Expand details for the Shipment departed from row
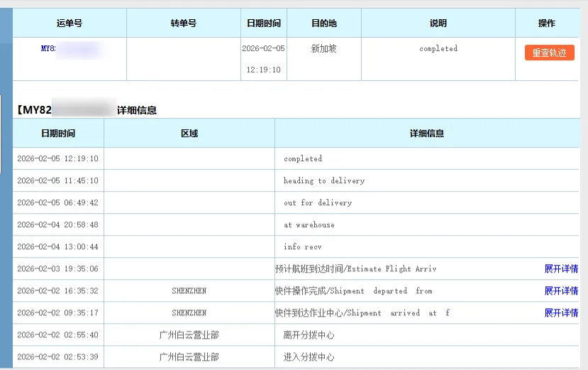This screenshot has width=588, height=370. pos(561,290)
